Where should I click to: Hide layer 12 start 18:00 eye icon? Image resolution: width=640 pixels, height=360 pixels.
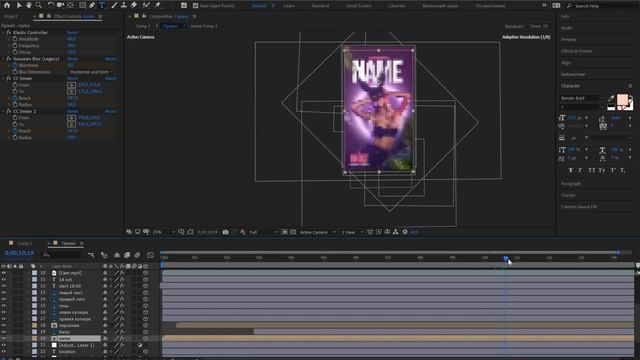4,286
